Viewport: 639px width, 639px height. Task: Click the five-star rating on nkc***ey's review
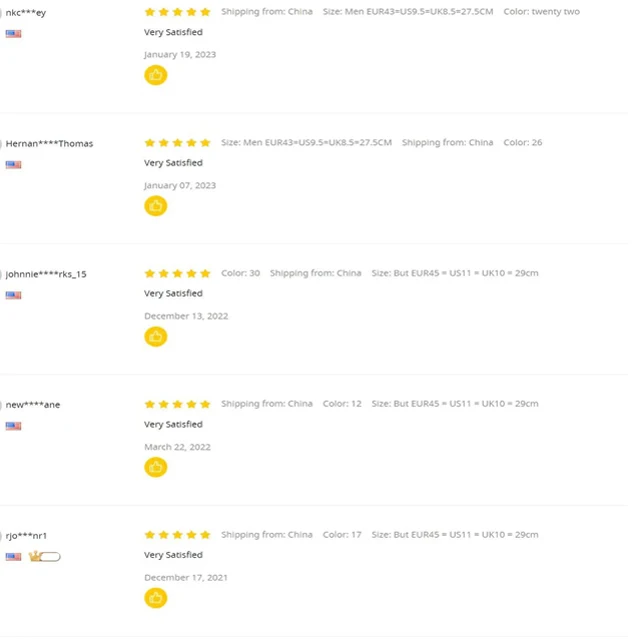click(177, 12)
